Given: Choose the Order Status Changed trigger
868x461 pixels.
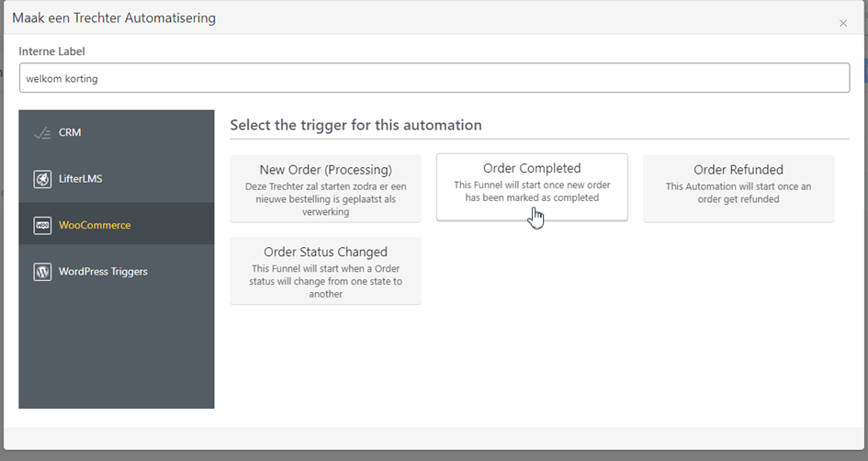Looking at the screenshot, I should click(325, 252).
